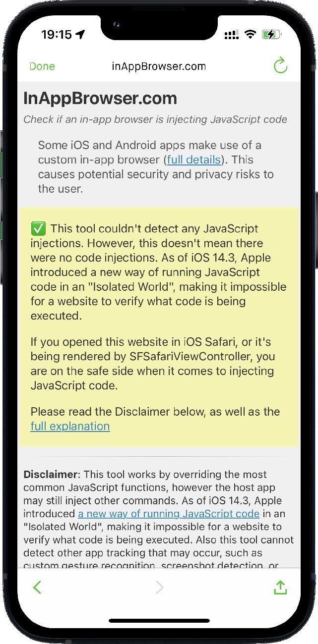The width and height of the screenshot is (318, 644).
Task: Follow "a new way of running JavaScript code" link
Action: tap(169, 513)
